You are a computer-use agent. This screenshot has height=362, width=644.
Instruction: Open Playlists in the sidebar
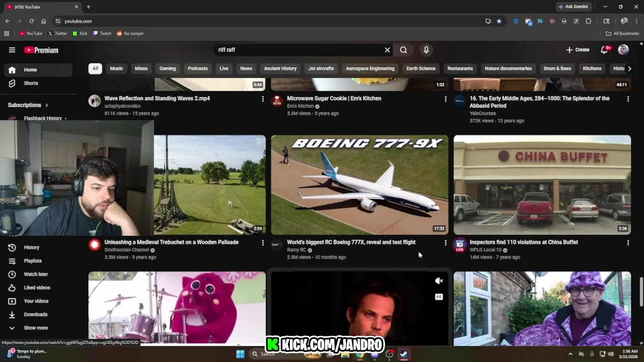pyautogui.click(x=38, y=261)
